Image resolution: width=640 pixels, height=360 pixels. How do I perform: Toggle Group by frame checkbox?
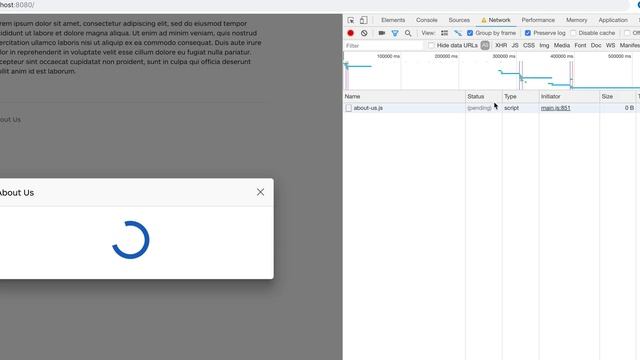(x=470, y=33)
